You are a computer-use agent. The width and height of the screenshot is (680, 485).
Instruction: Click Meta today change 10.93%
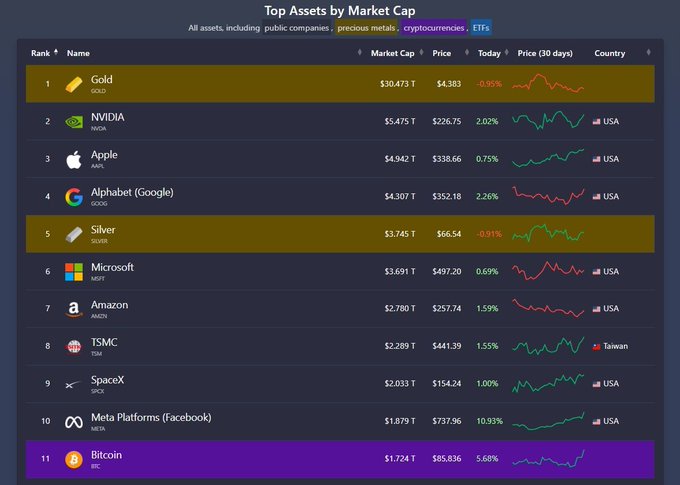pos(490,421)
